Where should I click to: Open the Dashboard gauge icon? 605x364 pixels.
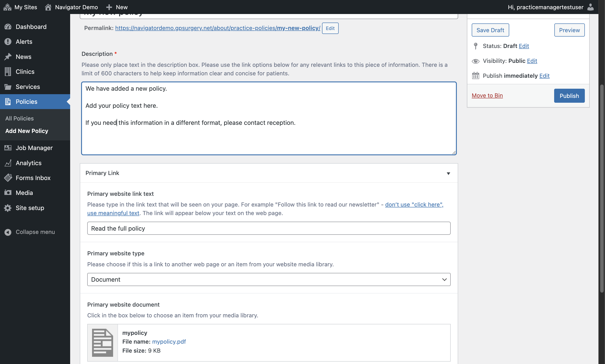pyautogui.click(x=8, y=27)
